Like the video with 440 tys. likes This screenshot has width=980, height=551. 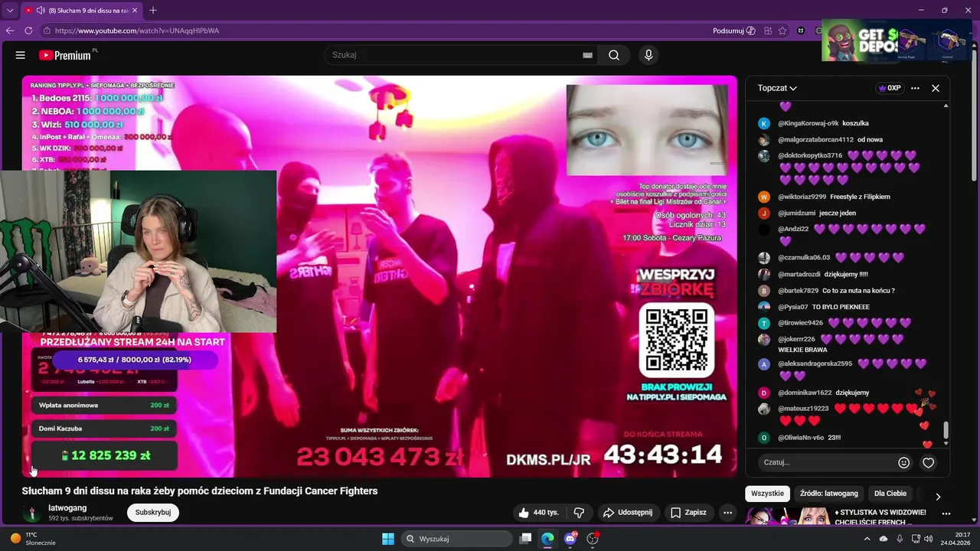coord(541,513)
